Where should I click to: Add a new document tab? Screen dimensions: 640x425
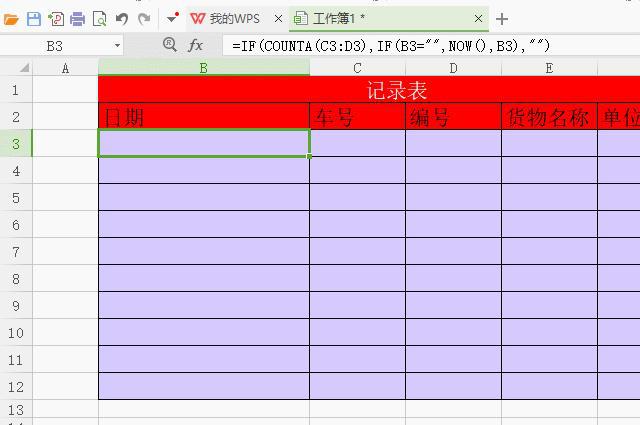[x=502, y=19]
